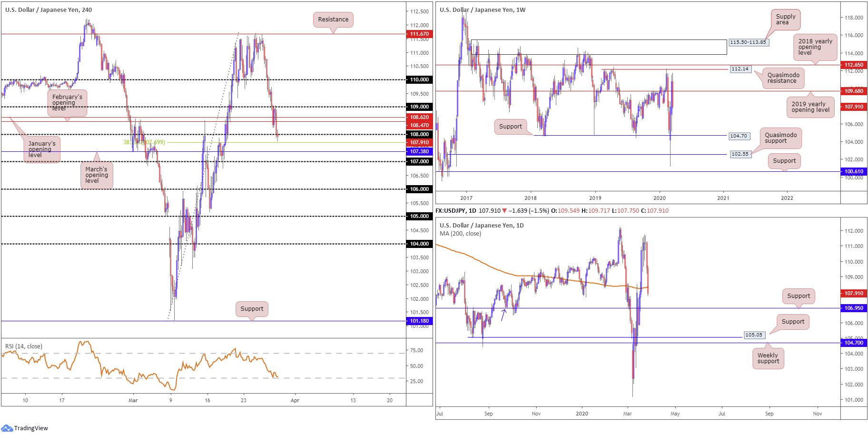This screenshot has width=868, height=435.
Task: Click January's opening level callout
Action: 42,149
